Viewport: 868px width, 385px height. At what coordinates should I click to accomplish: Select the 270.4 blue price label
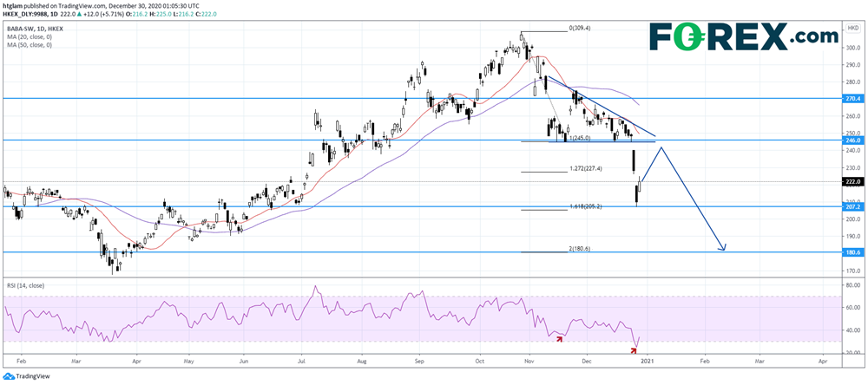pyautogui.click(x=852, y=99)
